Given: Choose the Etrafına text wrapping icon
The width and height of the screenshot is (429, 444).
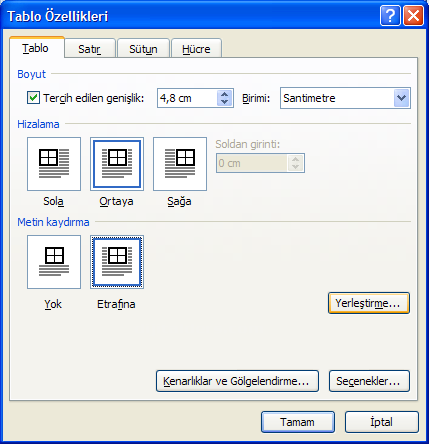Looking at the screenshot, I should pos(117,262).
